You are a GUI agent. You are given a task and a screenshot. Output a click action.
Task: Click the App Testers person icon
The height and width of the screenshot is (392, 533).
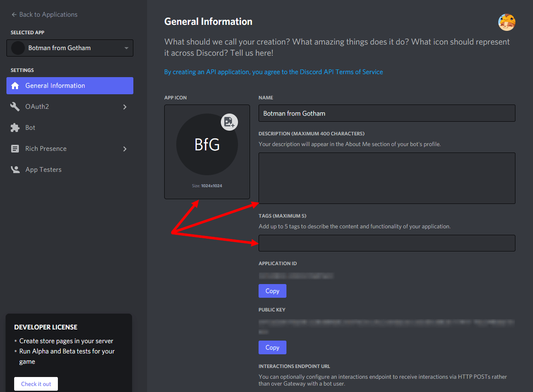click(x=15, y=170)
